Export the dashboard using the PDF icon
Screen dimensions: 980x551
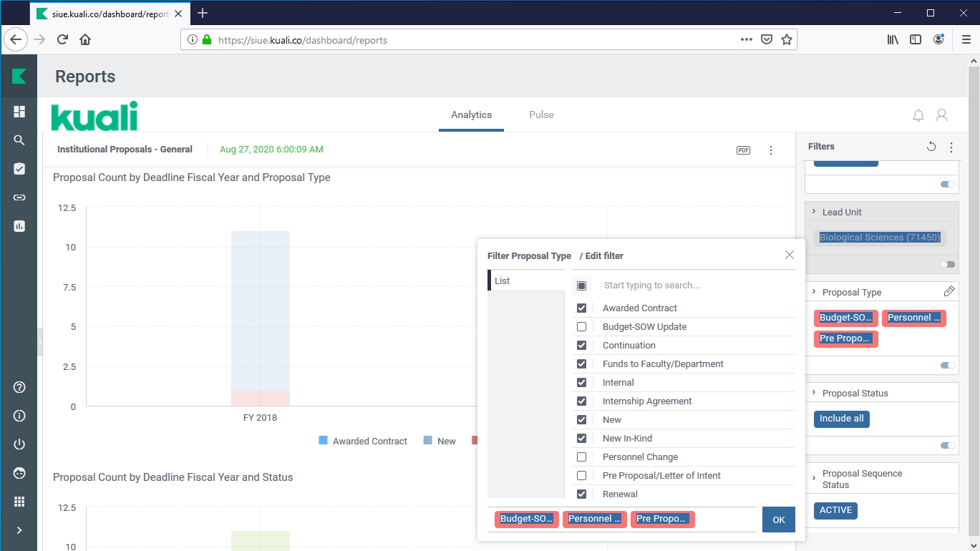click(743, 150)
